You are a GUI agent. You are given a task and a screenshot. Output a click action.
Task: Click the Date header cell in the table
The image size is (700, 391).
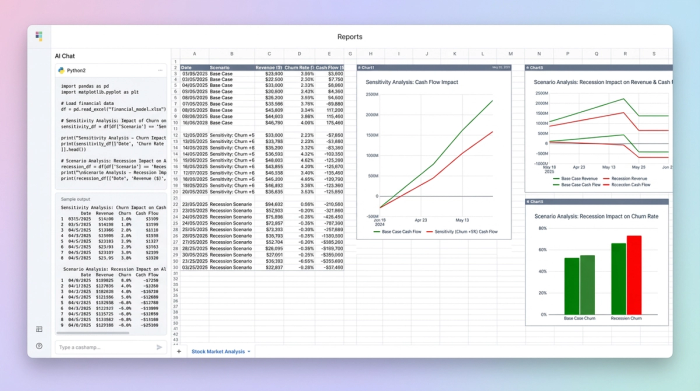click(x=194, y=67)
